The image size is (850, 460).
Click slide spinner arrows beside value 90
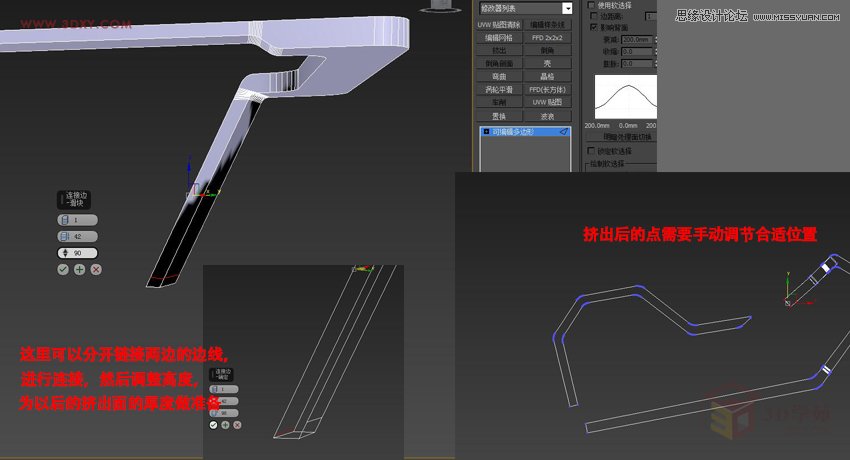[65, 253]
